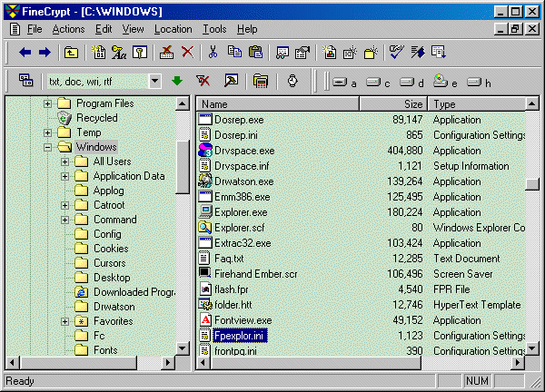The image size is (545, 392).
Task: Click the wipe icon with red X over keyboard
Action: click(x=166, y=53)
